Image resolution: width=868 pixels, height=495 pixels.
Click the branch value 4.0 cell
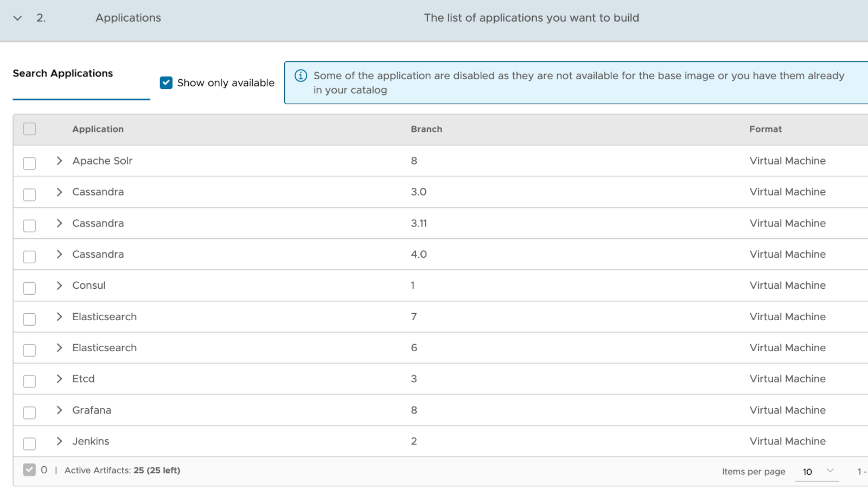[419, 254]
